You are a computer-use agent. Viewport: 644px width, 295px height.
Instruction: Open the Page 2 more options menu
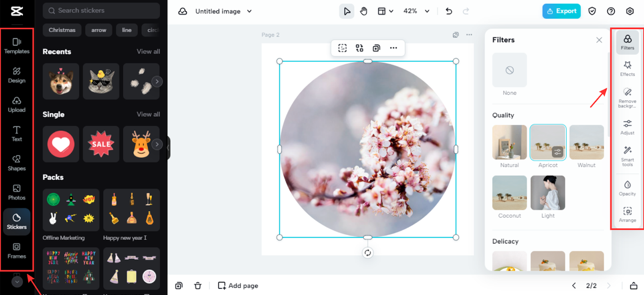[469, 35]
